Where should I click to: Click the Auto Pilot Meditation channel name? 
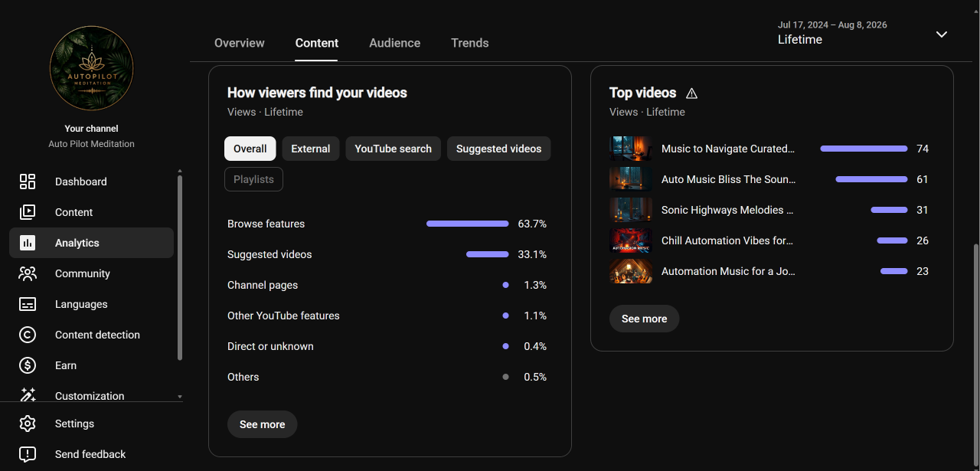[91, 144]
